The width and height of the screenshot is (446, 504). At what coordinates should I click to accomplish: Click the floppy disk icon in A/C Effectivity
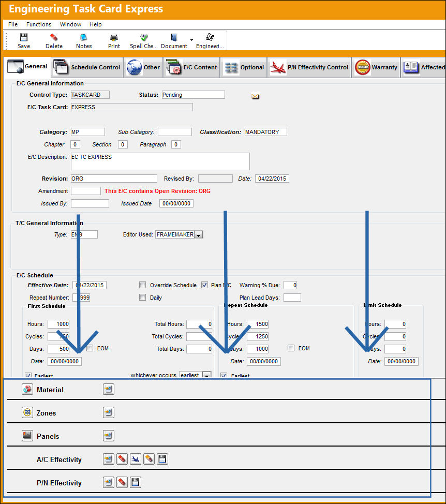(x=162, y=459)
